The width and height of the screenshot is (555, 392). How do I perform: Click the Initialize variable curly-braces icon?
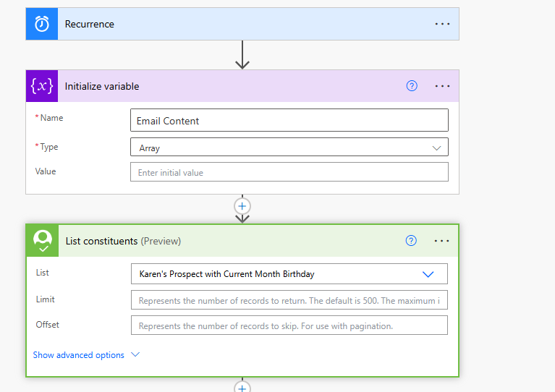42,86
